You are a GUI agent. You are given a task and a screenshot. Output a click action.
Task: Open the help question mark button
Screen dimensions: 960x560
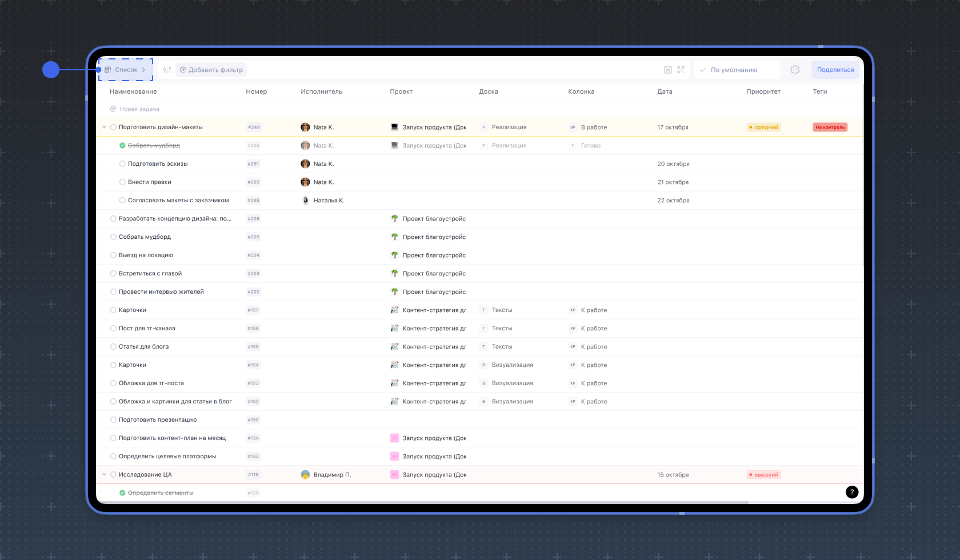pos(852,492)
